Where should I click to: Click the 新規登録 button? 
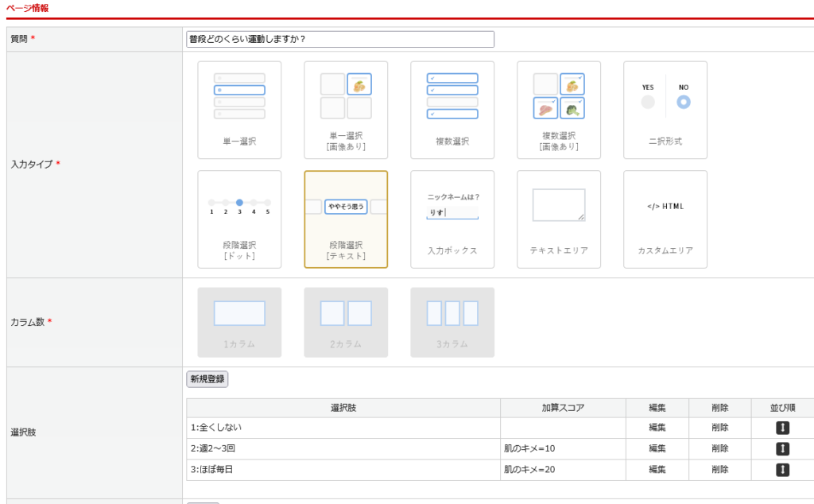coord(207,379)
